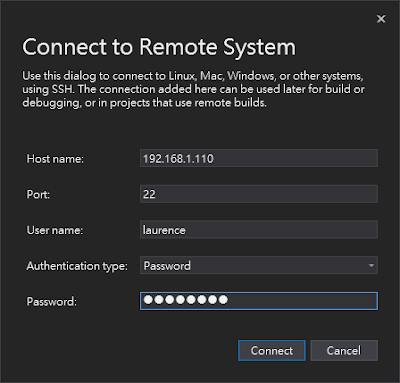Click the dialog title heading text
The width and height of the screenshot is (400, 383).
(159, 47)
